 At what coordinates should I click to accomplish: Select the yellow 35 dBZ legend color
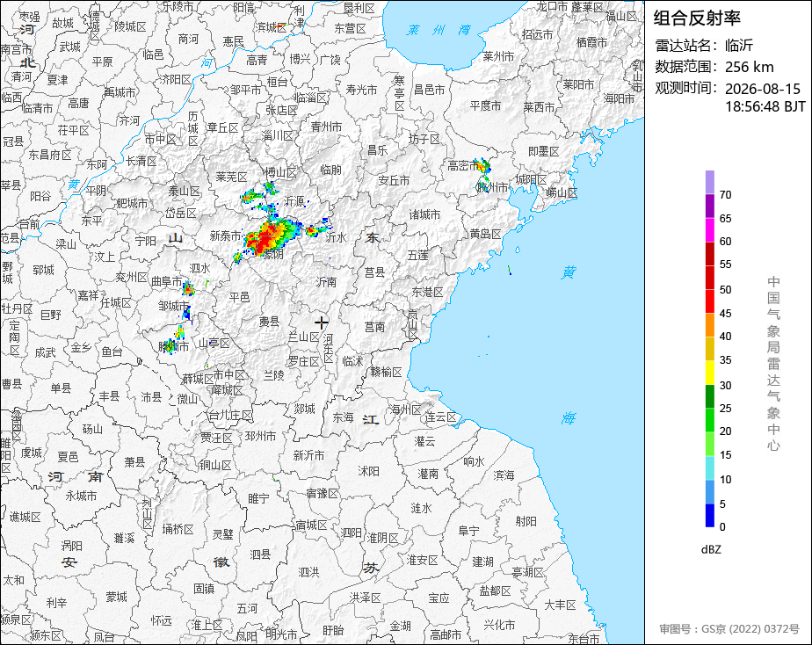[709, 349]
